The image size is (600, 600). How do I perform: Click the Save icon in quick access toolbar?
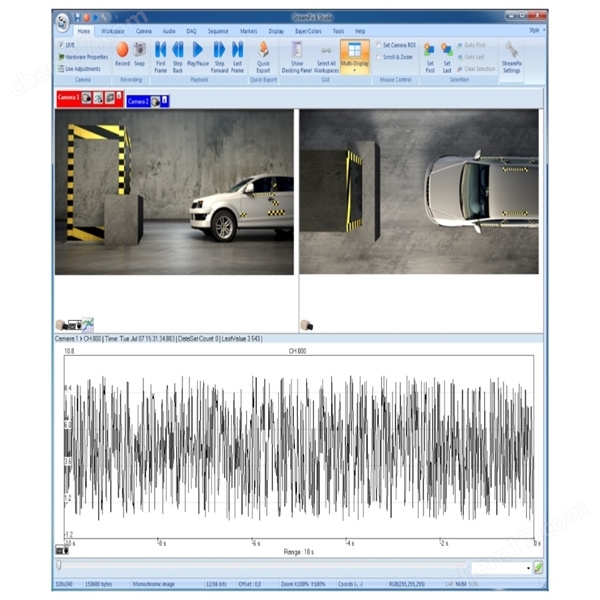pos(77,18)
